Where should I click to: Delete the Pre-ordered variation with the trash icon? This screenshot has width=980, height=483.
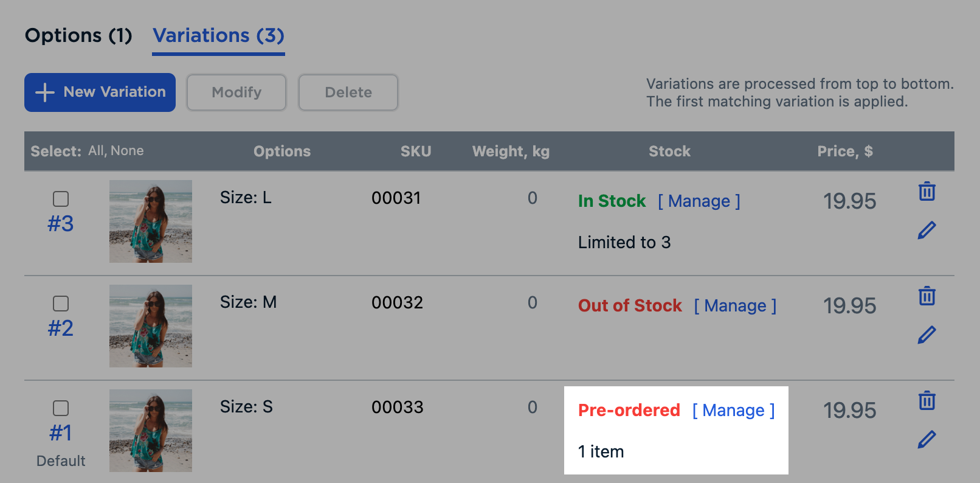[927, 401]
